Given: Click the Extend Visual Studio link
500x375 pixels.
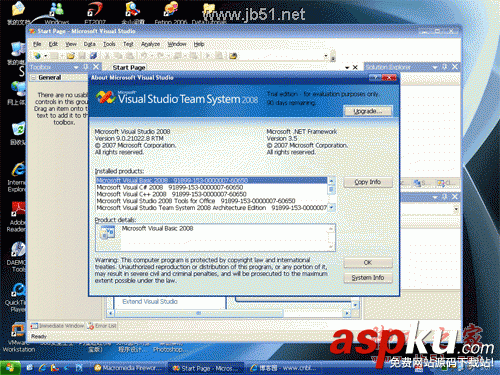Looking at the screenshot, I should 150,302.
